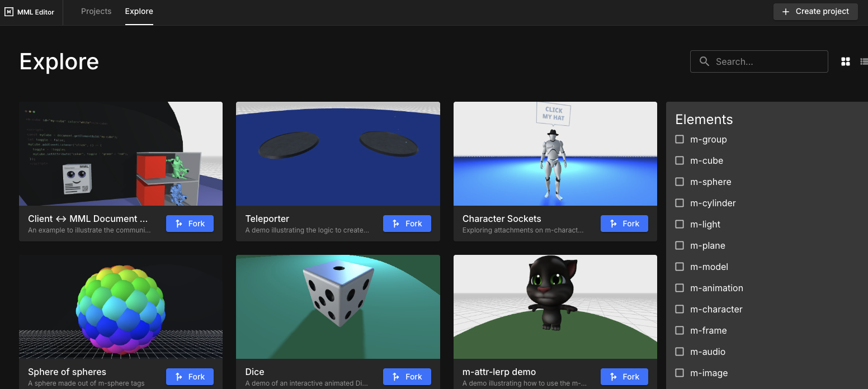Viewport: 868px width, 389px height.
Task: Fork the Dice project
Action: coord(407,377)
